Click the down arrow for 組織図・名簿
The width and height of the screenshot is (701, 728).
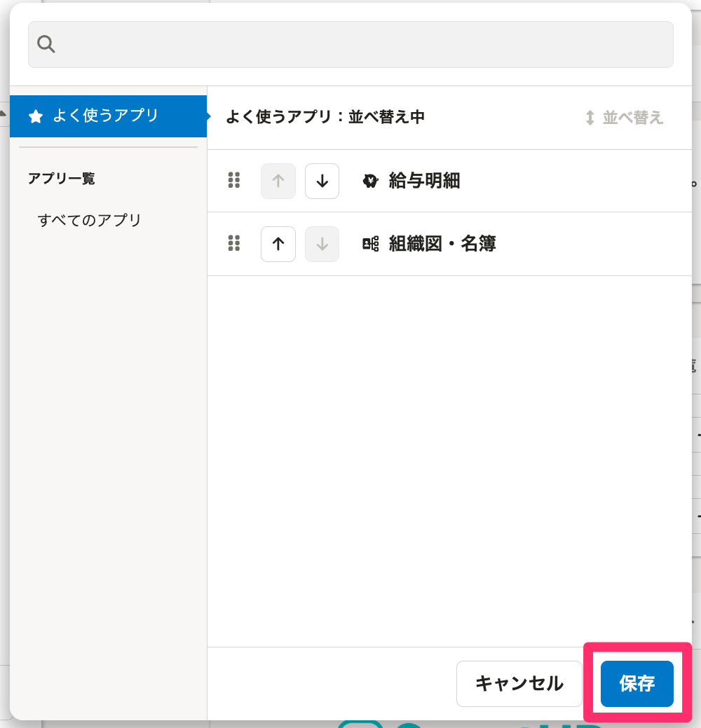[322, 244]
